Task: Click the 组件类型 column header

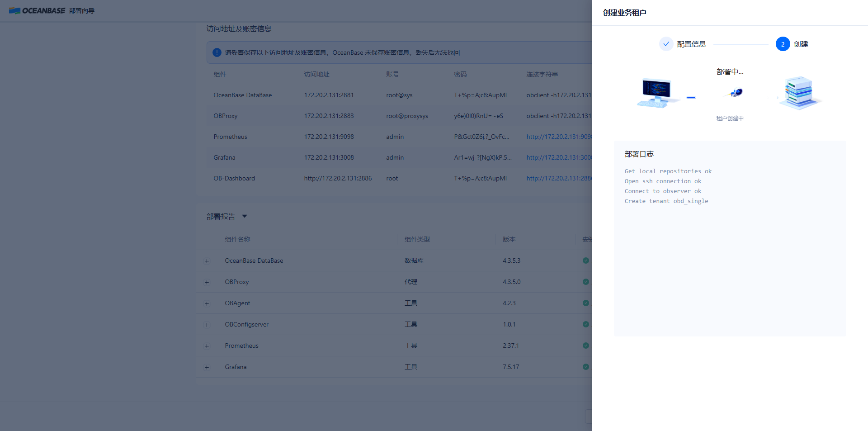Action: (417, 239)
